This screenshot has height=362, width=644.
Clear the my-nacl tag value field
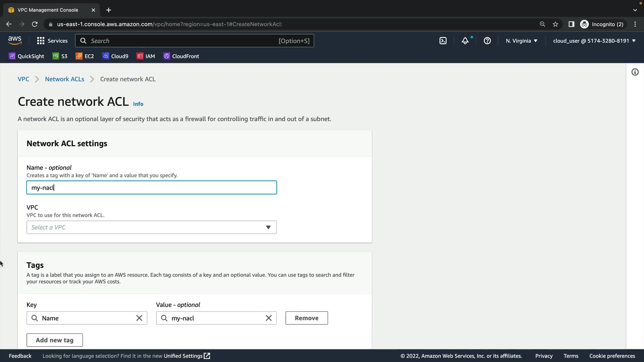269,318
